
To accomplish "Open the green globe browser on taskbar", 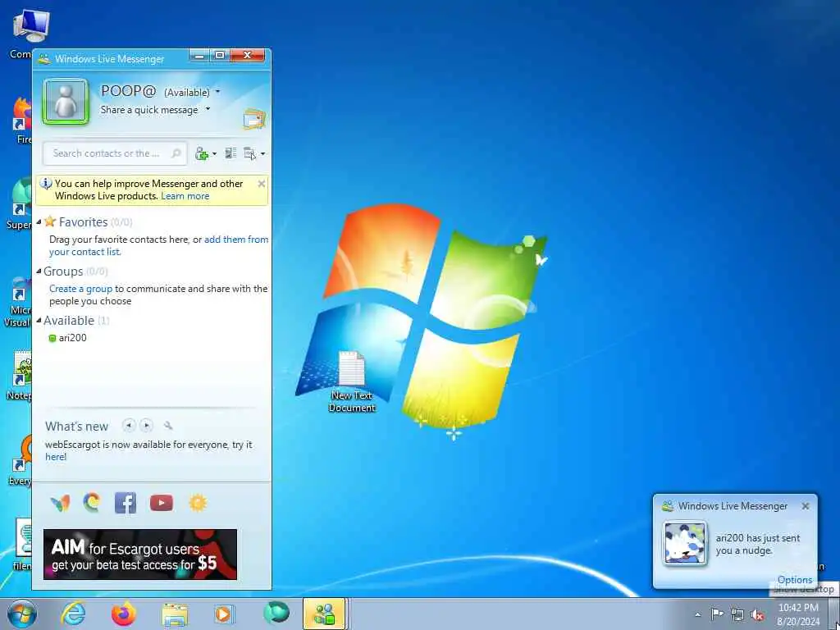I will [276, 614].
